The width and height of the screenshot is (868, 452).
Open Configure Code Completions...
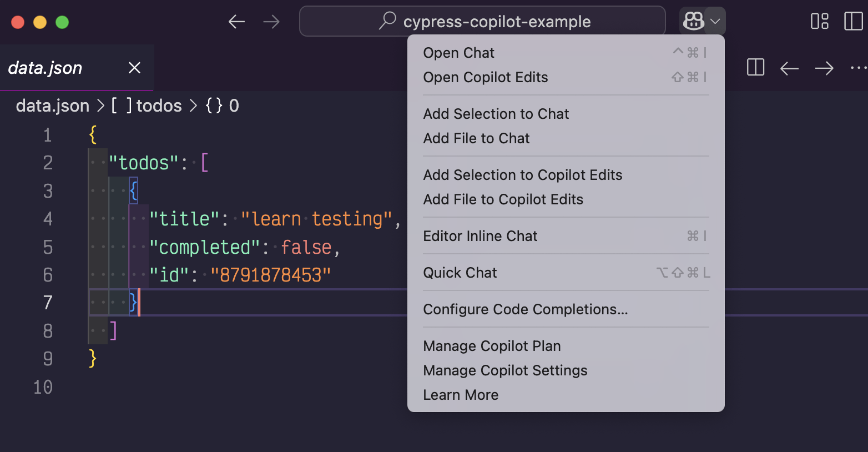click(566, 309)
